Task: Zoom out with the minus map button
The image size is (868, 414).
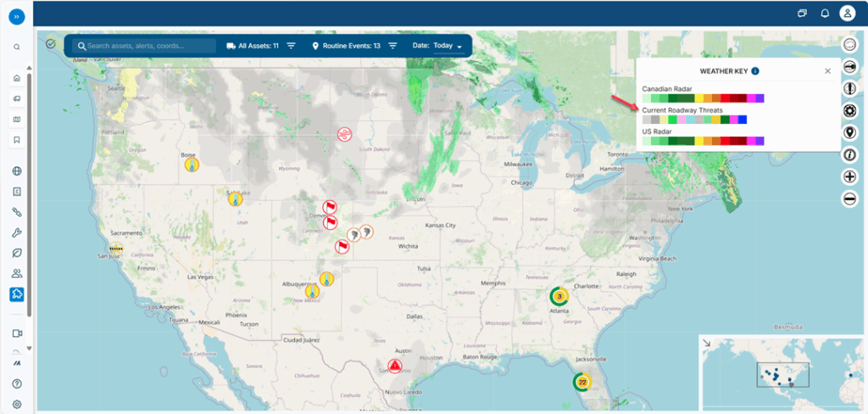Action: pyautogui.click(x=849, y=199)
